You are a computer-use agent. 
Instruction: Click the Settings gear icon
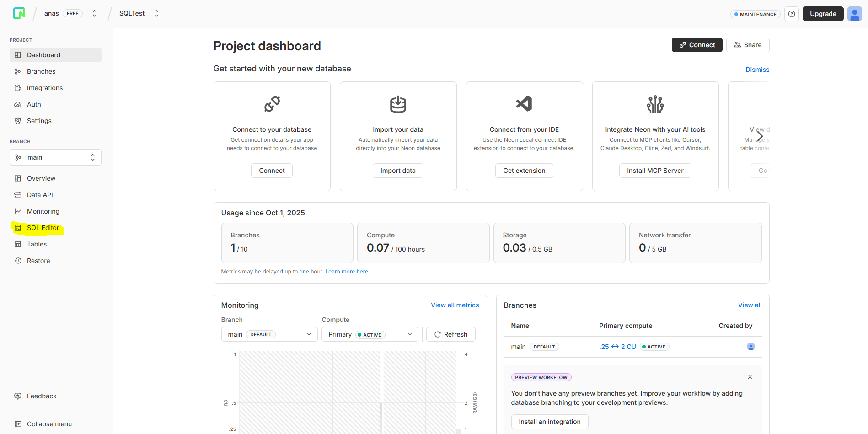pyautogui.click(x=18, y=121)
